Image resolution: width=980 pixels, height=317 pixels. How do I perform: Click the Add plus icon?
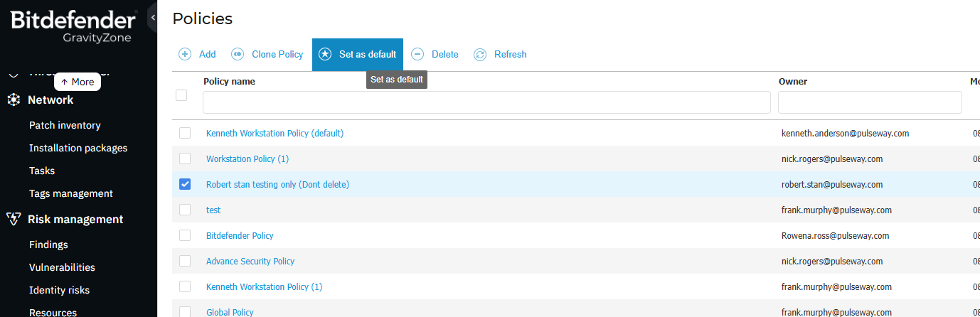(185, 54)
